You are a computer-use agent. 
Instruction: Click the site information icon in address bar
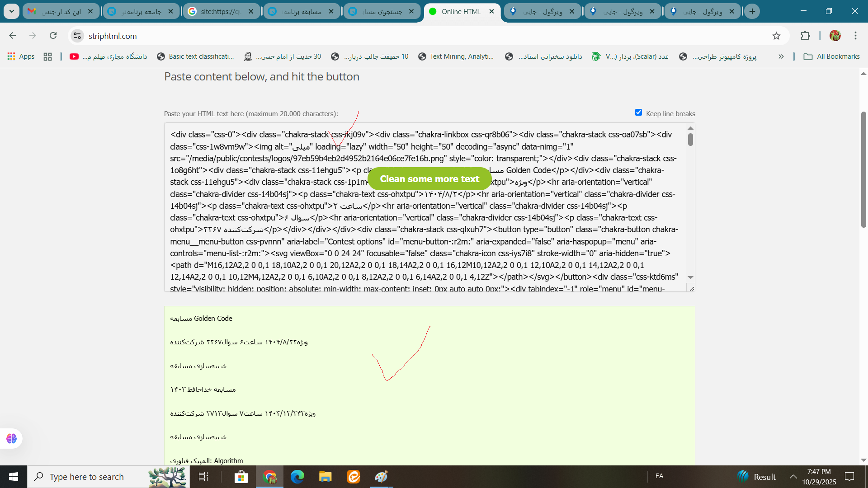[x=78, y=36]
